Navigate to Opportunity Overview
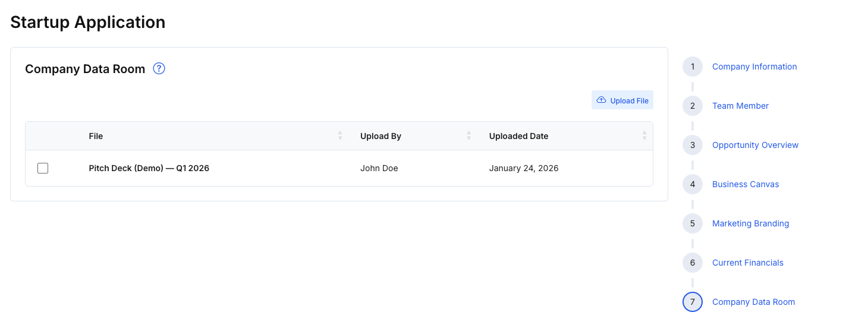This screenshot has height=328, width=868. coord(755,145)
